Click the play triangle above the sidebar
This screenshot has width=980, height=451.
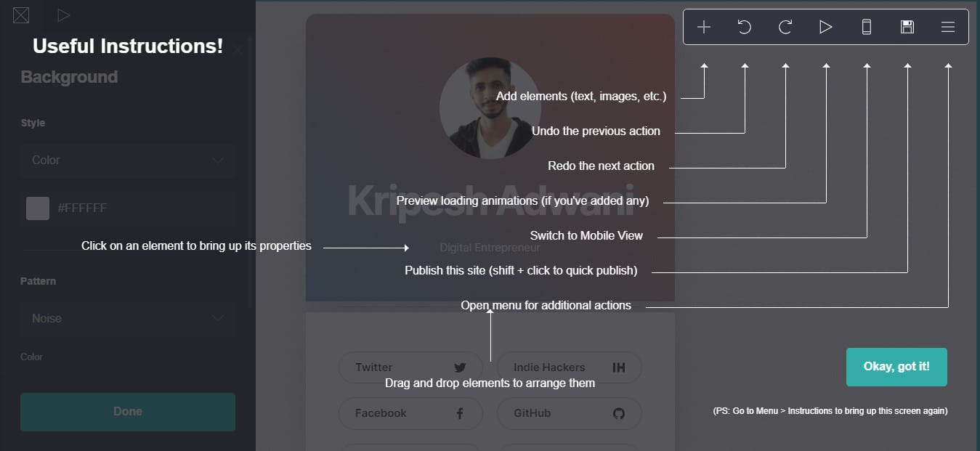[63, 15]
